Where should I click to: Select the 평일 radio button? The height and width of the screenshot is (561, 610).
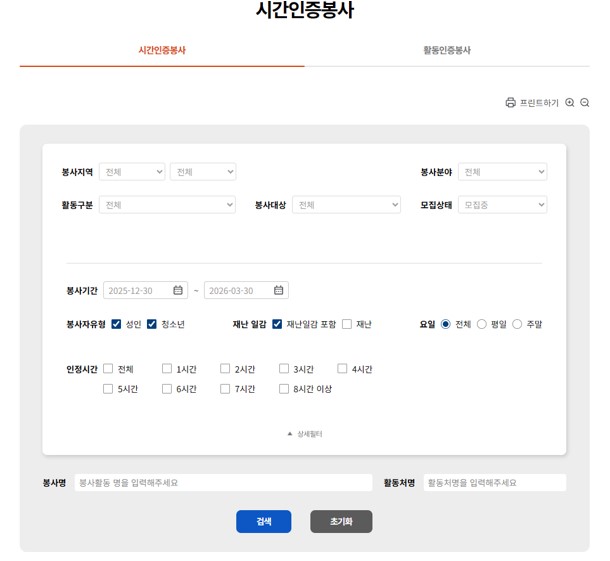(482, 324)
